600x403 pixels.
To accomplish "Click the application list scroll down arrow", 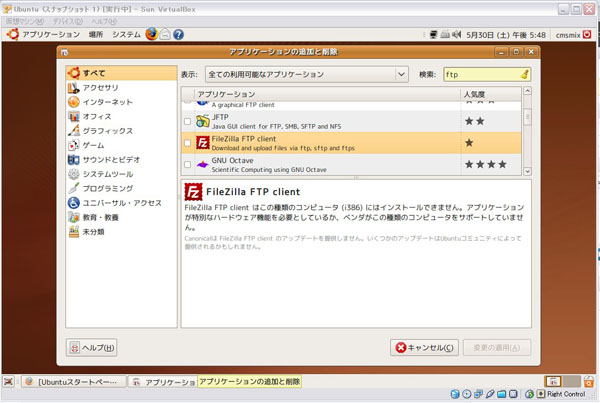I will point(527,171).
